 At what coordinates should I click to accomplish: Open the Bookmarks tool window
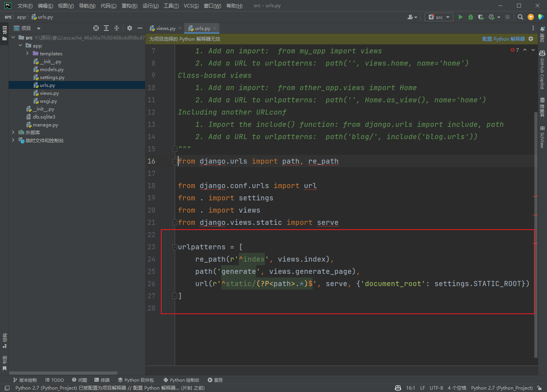point(4,363)
